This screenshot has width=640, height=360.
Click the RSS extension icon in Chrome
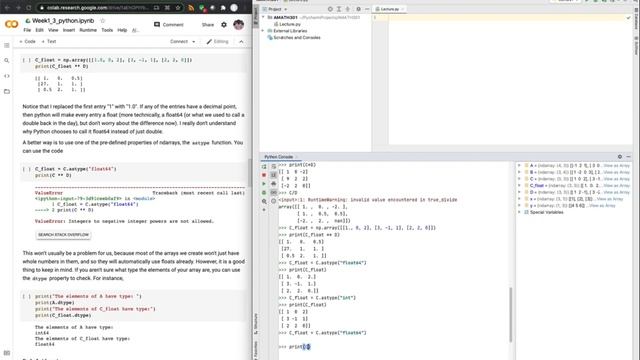[191, 8]
